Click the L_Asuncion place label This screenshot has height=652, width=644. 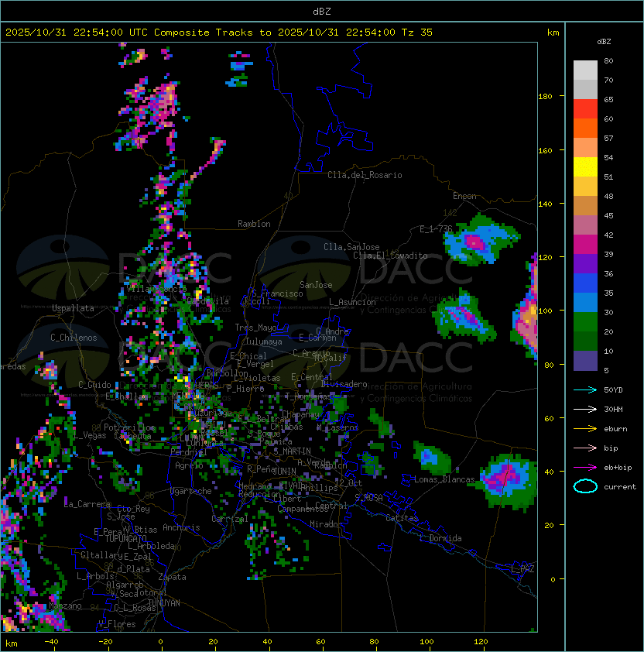click(352, 302)
